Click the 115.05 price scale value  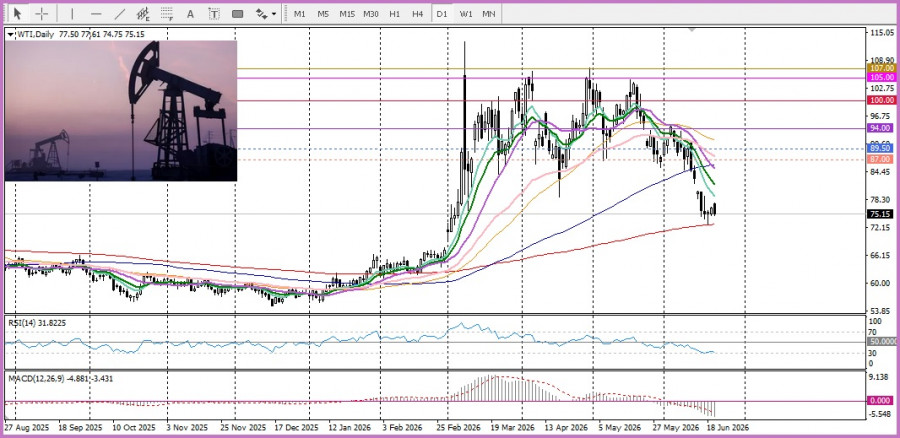pyautogui.click(x=882, y=33)
